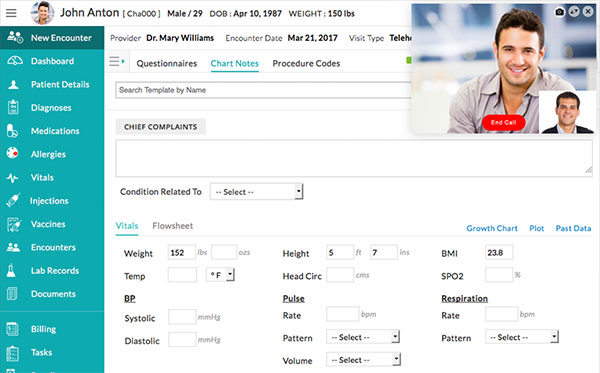600x373 pixels.
Task: Click the Respiration Rate bpm field
Action: pyautogui.click(x=501, y=314)
